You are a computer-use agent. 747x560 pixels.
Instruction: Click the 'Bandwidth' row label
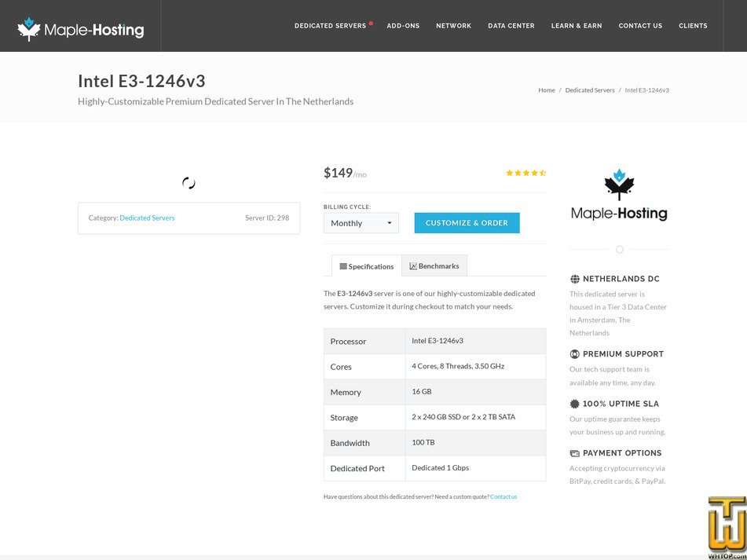[350, 443]
